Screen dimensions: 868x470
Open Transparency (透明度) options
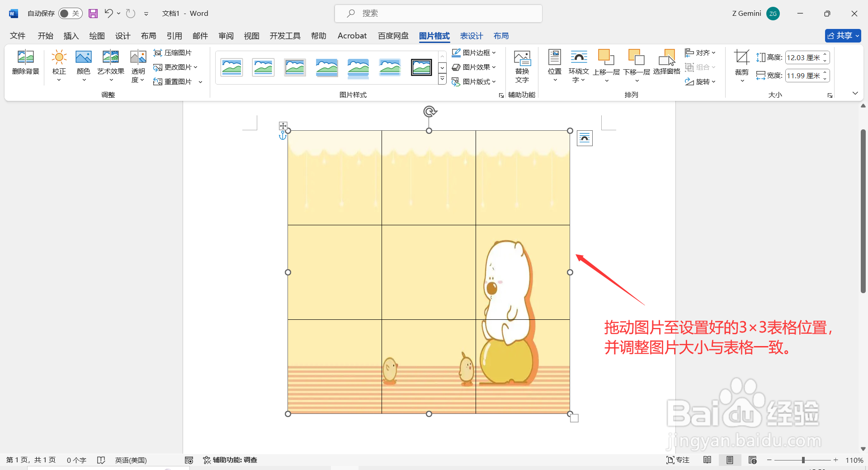[138, 66]
